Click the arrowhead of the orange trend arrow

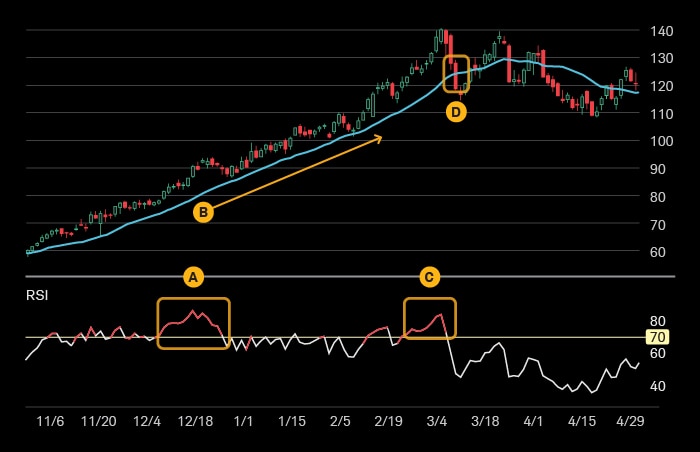380,137
